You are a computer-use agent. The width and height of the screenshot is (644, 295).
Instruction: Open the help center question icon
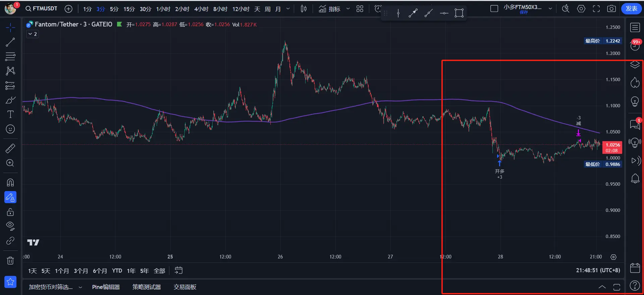click(x=635, y=286)
